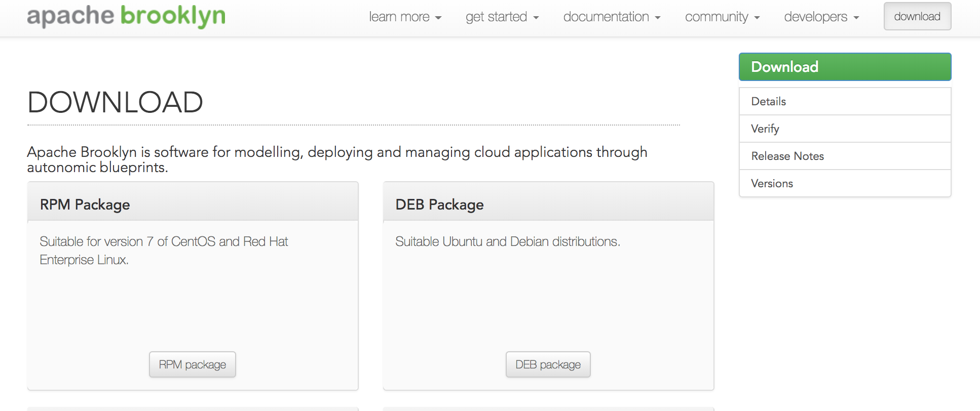Image resolution: width=980 pixels, height=411 pixels.
Task: Click the download button in navbar
Action: 917,16
